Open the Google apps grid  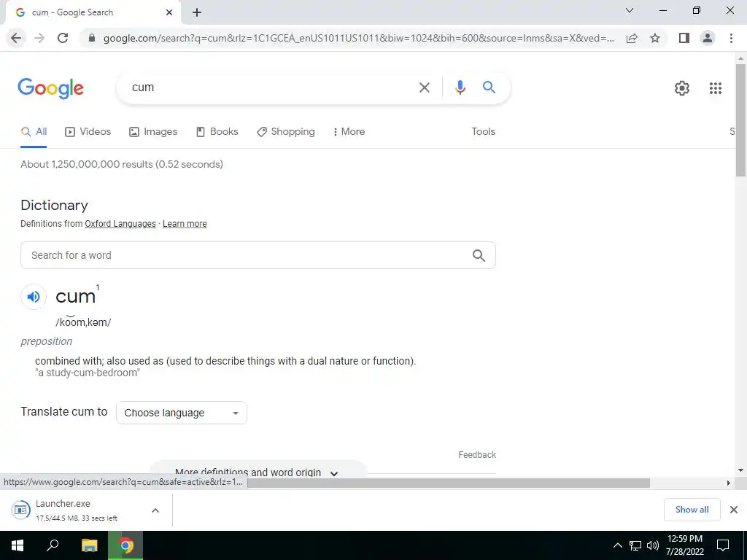pos(716,88)
